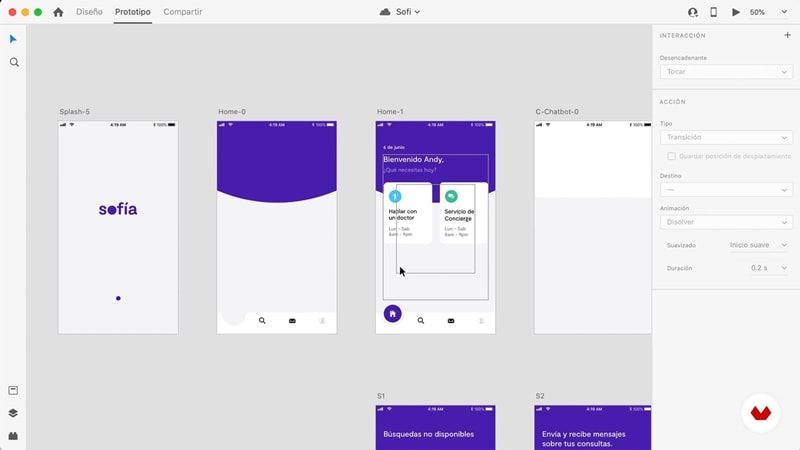Open the Plugins panel icon
Image resolution: width=800 pixels, height=450 pixels.
13,436
